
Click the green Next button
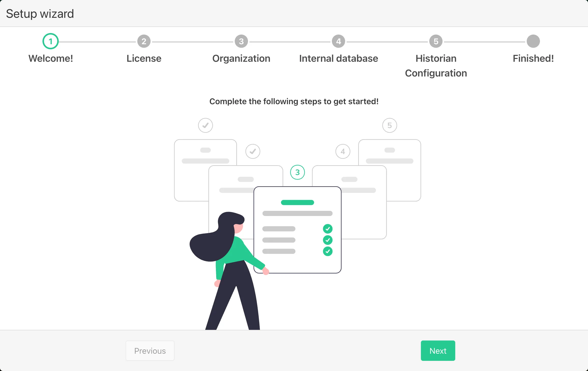[x=438, y=351]
